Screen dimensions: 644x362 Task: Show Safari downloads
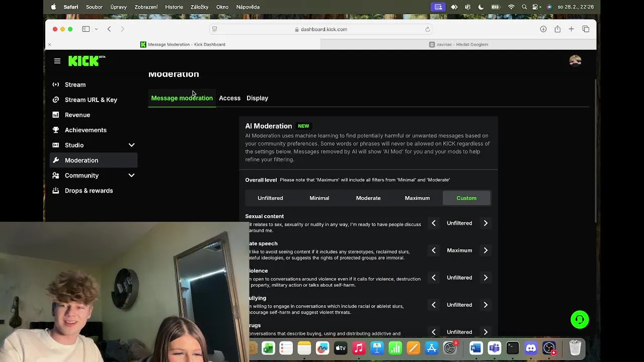[x=543, y=29]
